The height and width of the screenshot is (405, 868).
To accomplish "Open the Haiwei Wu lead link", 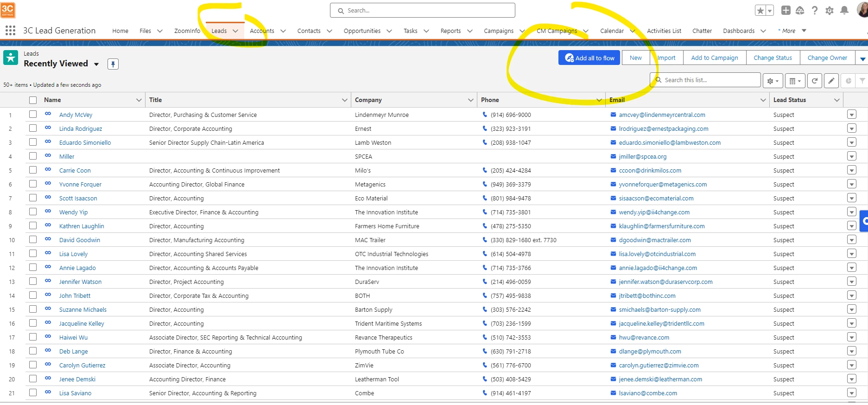I will pyautogui.click(x=73, y=338).
